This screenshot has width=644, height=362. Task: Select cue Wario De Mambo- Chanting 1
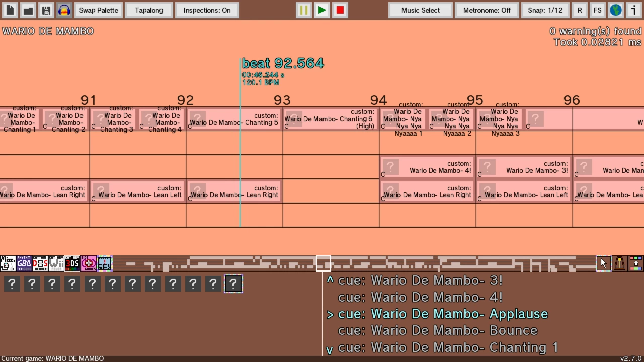tap(448, 347)
